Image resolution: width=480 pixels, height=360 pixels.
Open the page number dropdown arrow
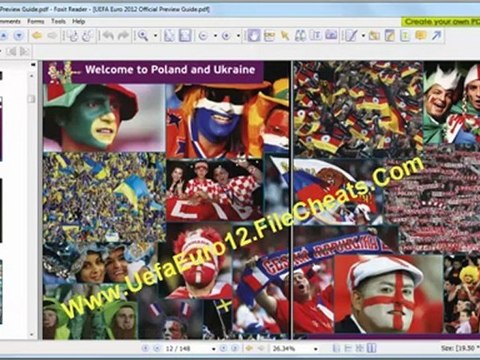click(213, 349)
